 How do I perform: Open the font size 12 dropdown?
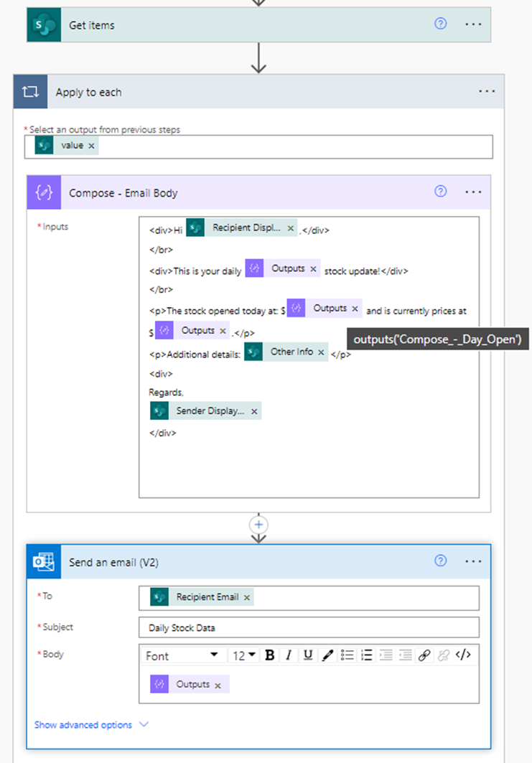coord(243,655)
